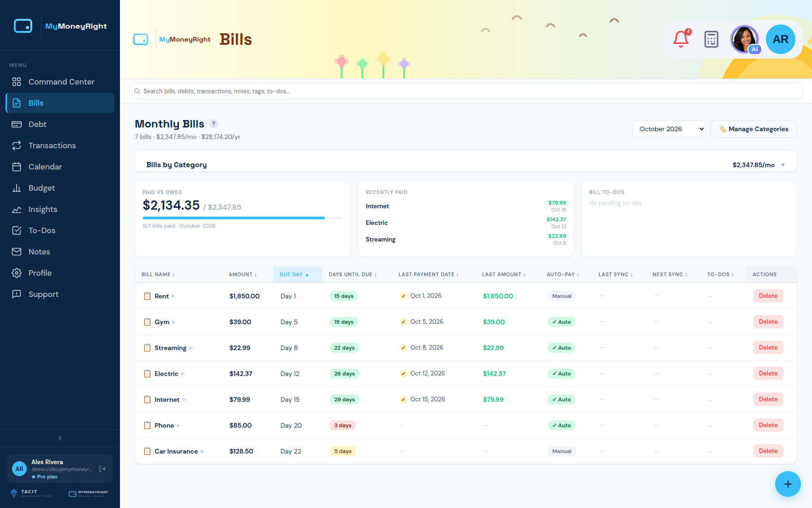Toggle the Auto badge for Streaming

[x=561, y=348]
